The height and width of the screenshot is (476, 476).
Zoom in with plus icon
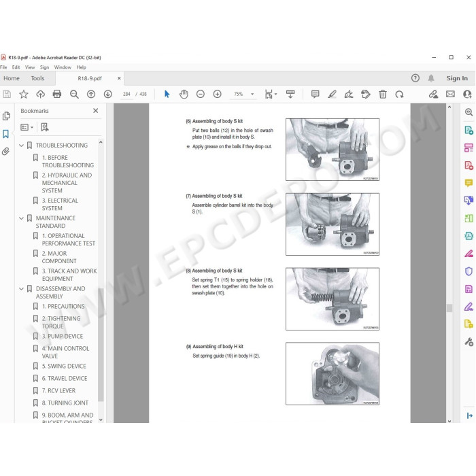tap(217, 94)
